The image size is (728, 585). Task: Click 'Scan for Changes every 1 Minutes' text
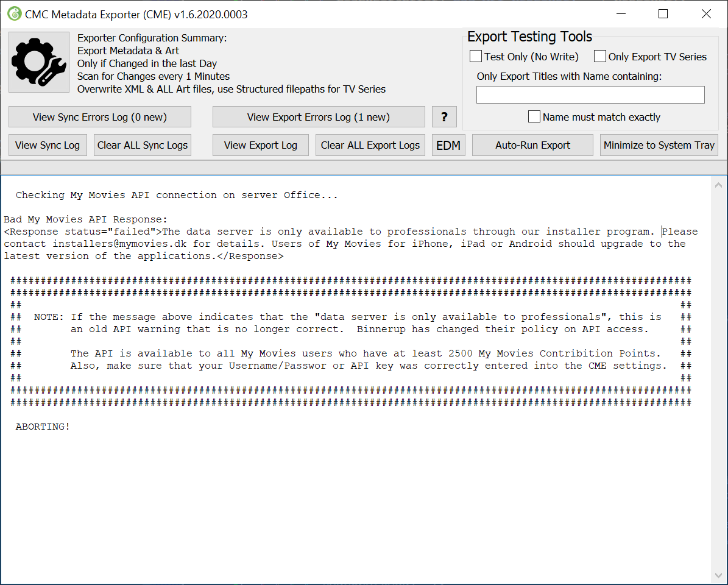coord(154,76)
